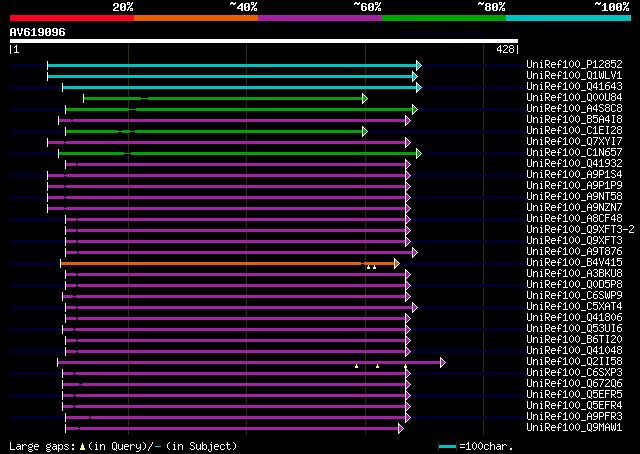The width and height of the screenshot is (640, 454).
Task: Click the orange segment of the identity color scale
Action: tap(196, 18)
